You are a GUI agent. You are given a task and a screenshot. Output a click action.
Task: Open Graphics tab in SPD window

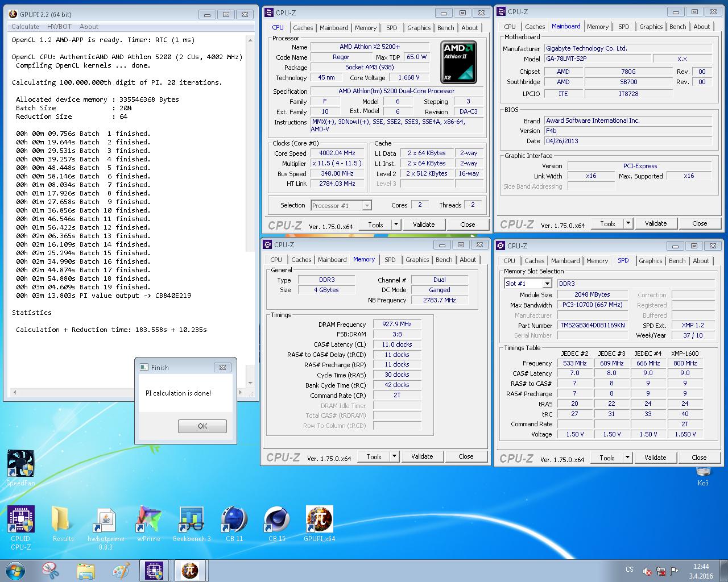point(650,261)
